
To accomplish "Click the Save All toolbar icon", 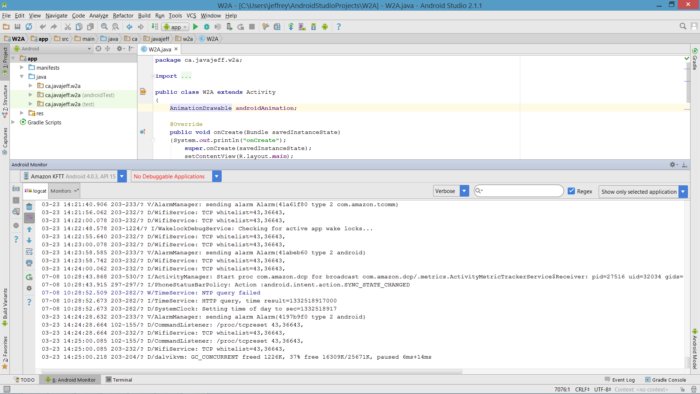I will click(x=17, y=27).
